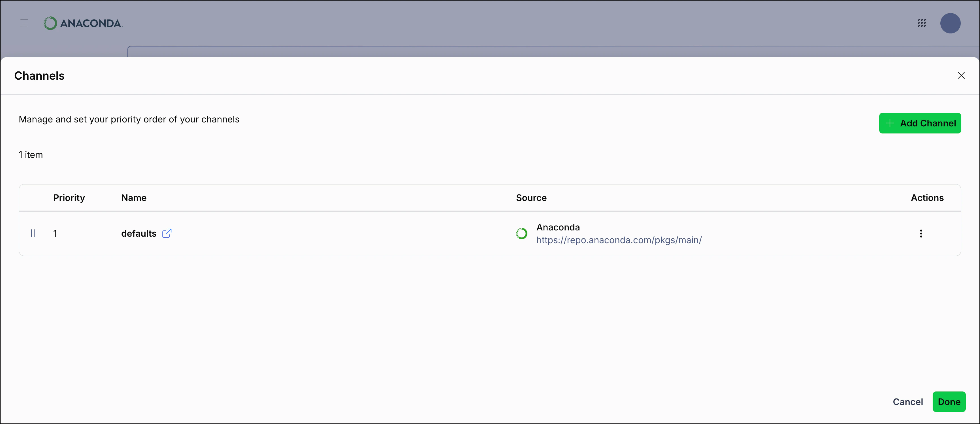Click the 1 item count label
The width and height of the screenshot is (980, 424).
coord(30,154)
